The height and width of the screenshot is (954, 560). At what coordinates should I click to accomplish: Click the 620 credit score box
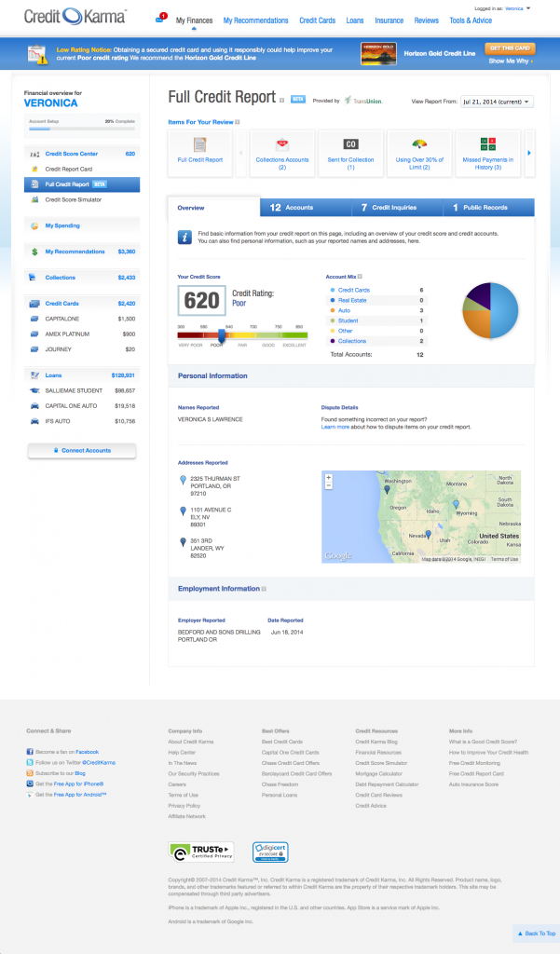(201, 301)
